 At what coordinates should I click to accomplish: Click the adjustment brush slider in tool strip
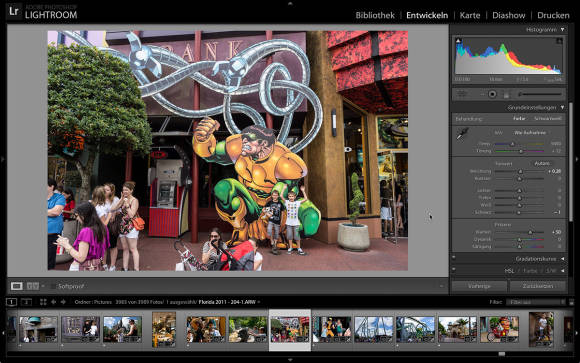tap(540, 94)
